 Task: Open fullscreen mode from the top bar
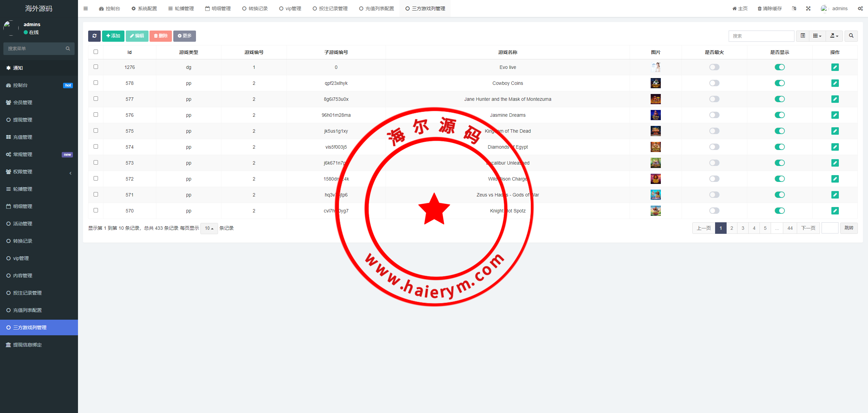[x=809, y=8]
